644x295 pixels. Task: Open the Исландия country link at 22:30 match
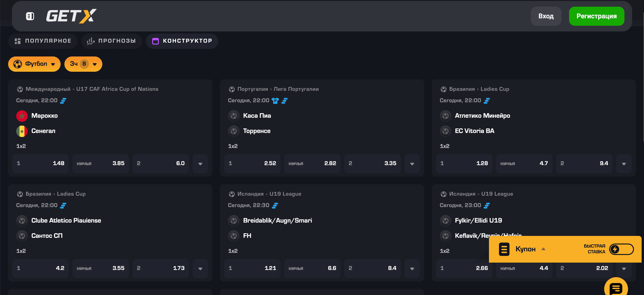point(250,194)
